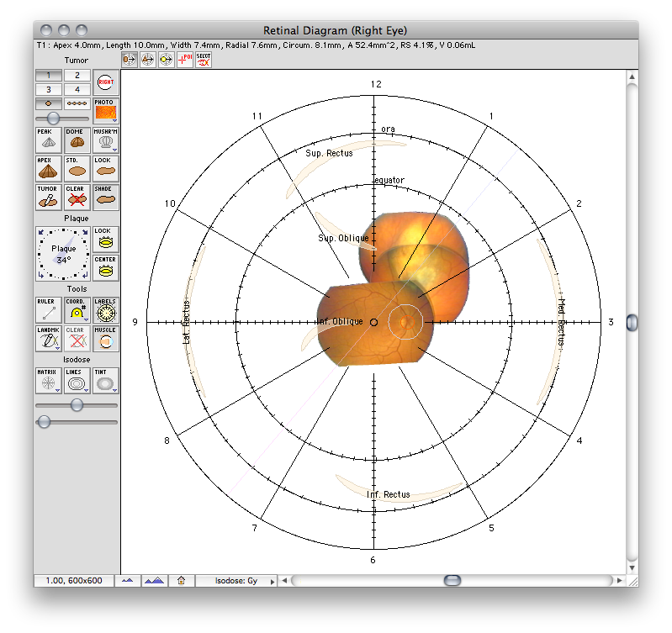Screen dimensions: 672x633
Task: Click the APEX tumor tool
Action: [49, 168]
